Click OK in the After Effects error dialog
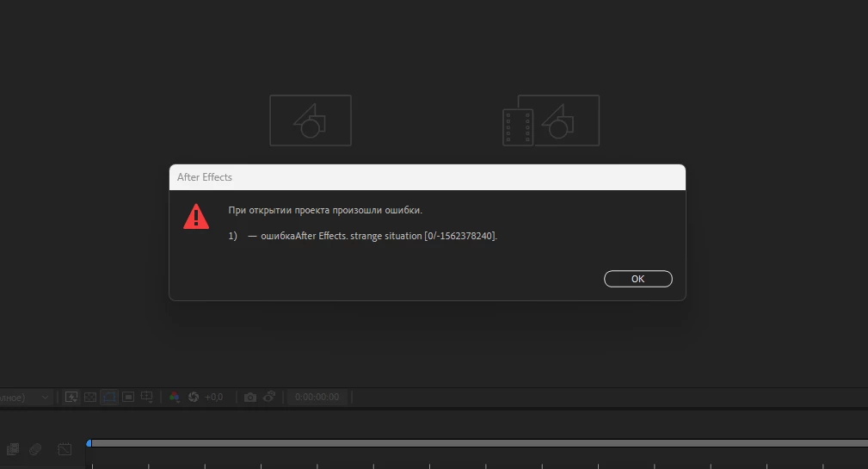This screenshot has width=868, height=469. (x=637, y=279)
